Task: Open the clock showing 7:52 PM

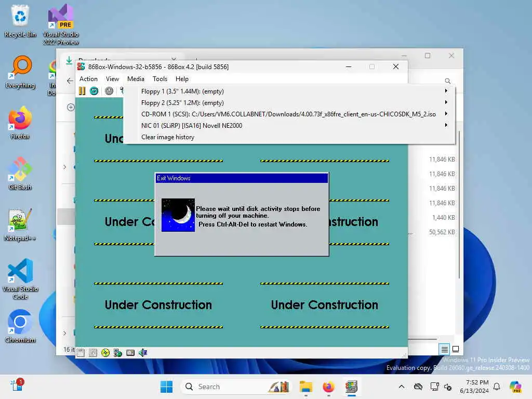Action: (x=474, y=387)
